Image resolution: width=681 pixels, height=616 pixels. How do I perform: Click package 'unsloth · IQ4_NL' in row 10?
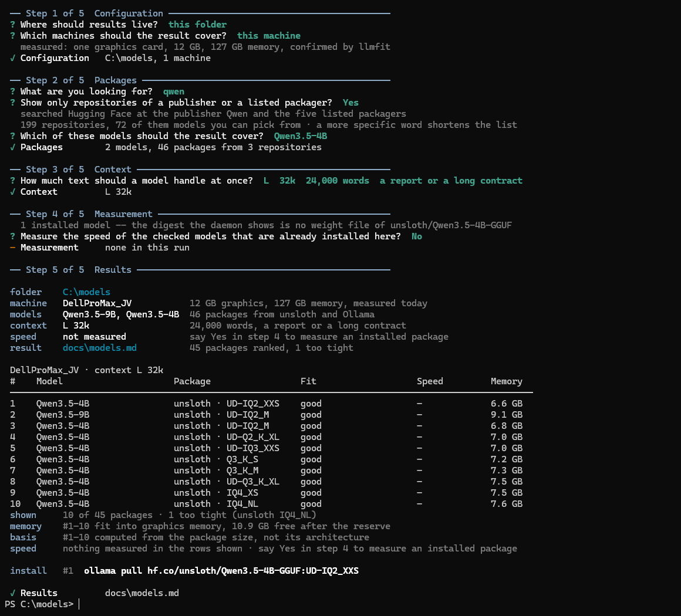tap(216, 503)
